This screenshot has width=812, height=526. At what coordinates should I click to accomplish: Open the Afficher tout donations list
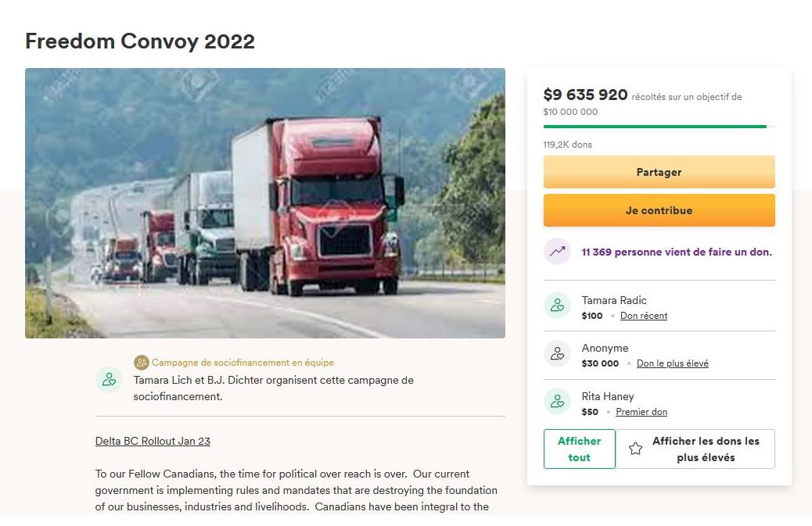click(x=579, y=449)
